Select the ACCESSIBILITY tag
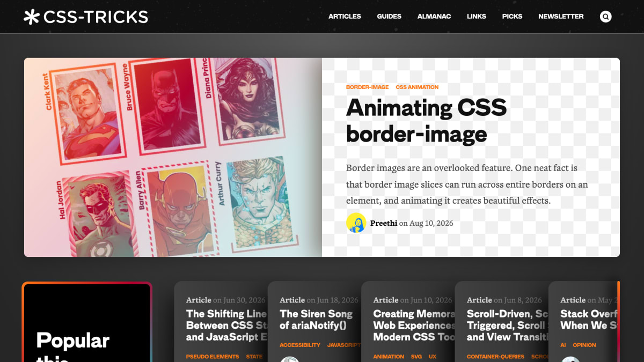 [300, 345]
